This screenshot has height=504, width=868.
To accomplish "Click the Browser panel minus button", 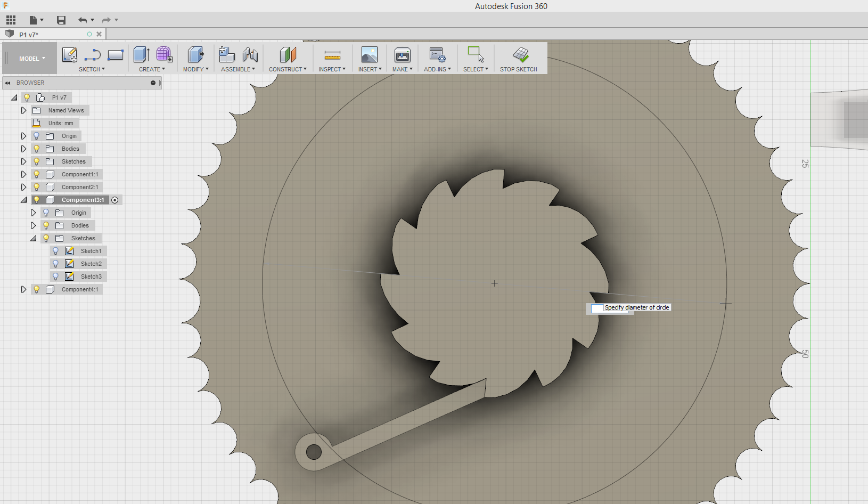I will pyautogui.click(x=153, y=83).
